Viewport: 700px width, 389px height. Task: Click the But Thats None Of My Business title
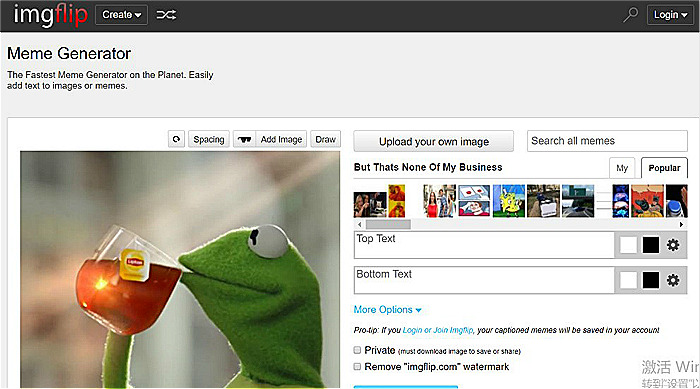(428, 167)
